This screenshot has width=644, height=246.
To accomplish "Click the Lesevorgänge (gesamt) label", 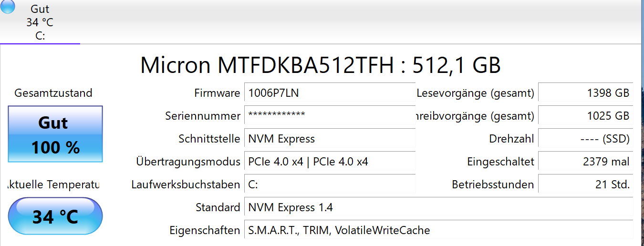I will pyautogui.click(x=475, y=93).
